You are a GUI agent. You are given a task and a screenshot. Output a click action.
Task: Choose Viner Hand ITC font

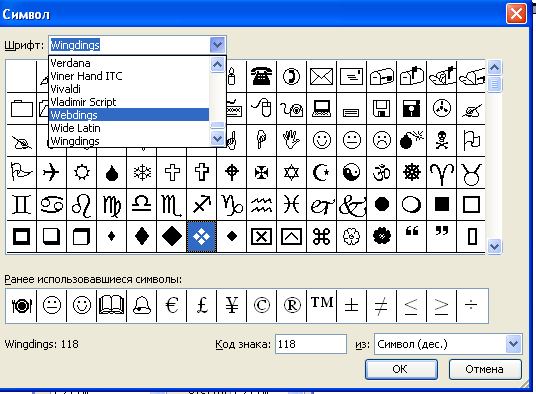click(x=129, y=76)
